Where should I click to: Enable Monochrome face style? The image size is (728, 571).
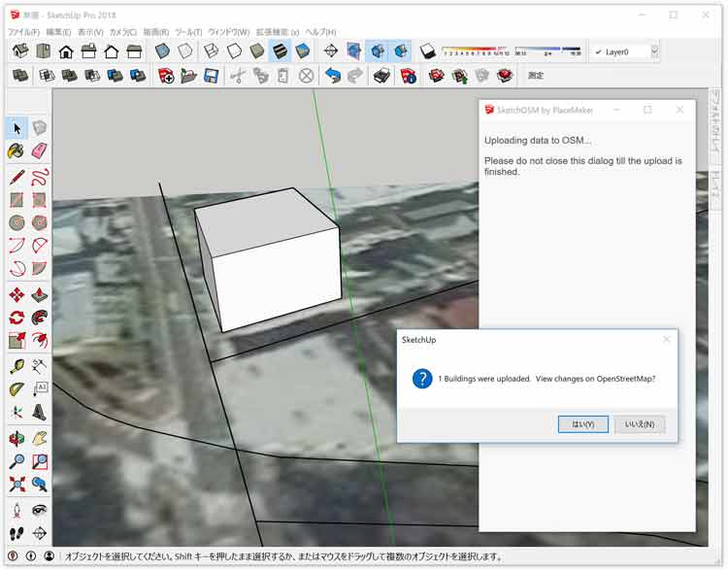point(303,50)
